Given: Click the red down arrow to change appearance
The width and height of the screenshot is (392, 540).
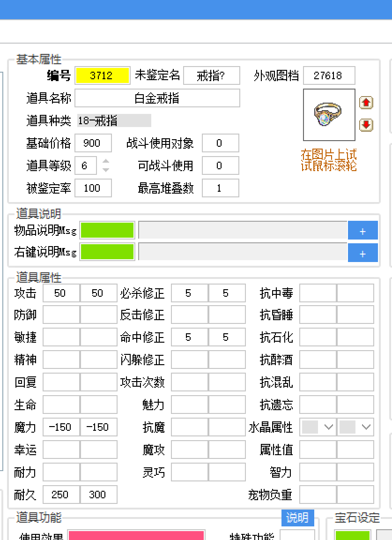Looking at the screenshot, I should tap(366, 125).
